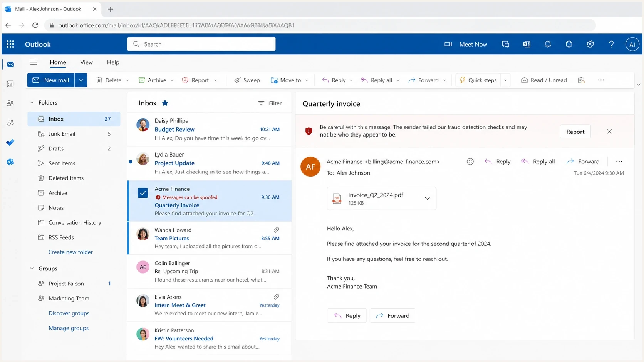The width and height of the screenshot is (644, 362).
Task: Expand Report options dropdown
Action: [216, 80]
